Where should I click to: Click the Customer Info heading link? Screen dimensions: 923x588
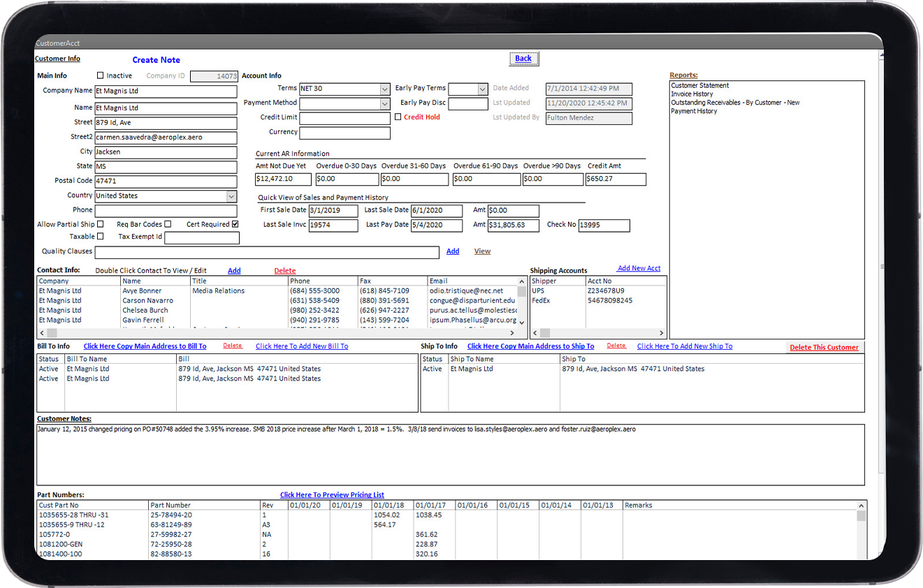point(57,59)
